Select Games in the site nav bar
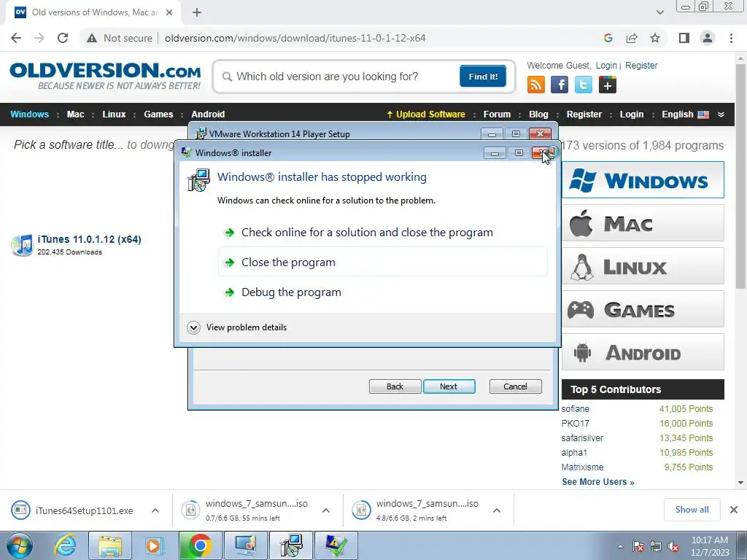The image size is (747, 560). click(158, 114)
